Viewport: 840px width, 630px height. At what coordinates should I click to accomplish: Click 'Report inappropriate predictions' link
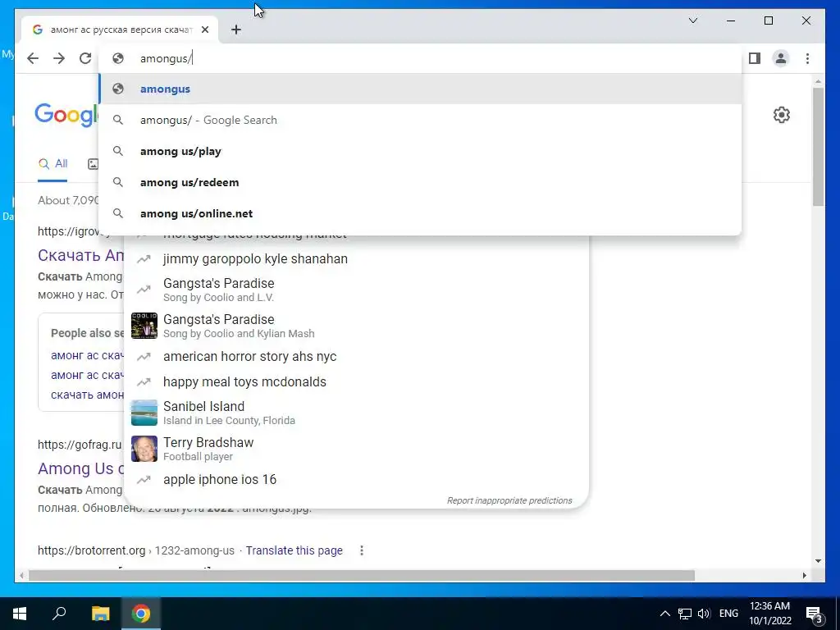(509, 500)
